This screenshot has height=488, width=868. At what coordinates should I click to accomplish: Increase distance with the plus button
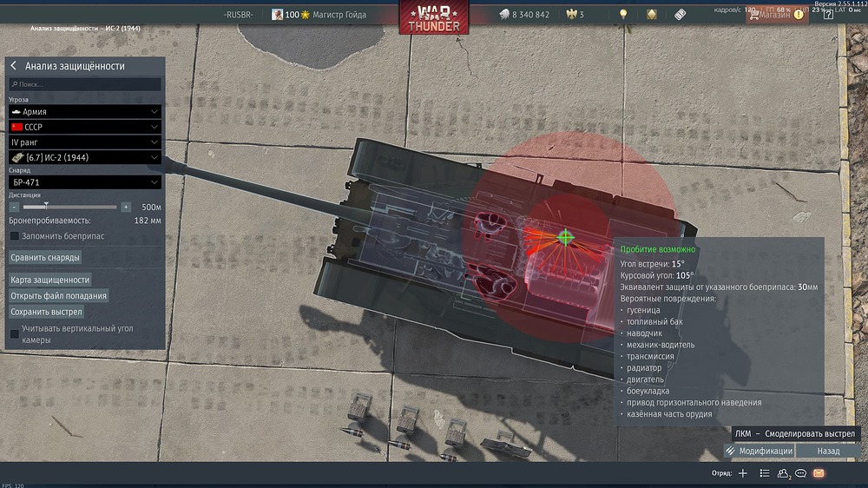tap(126, 207)
